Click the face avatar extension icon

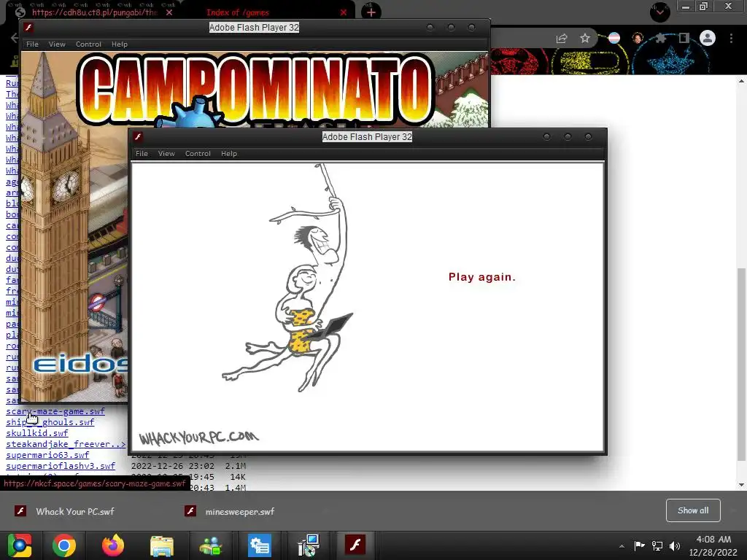point(638,38)
